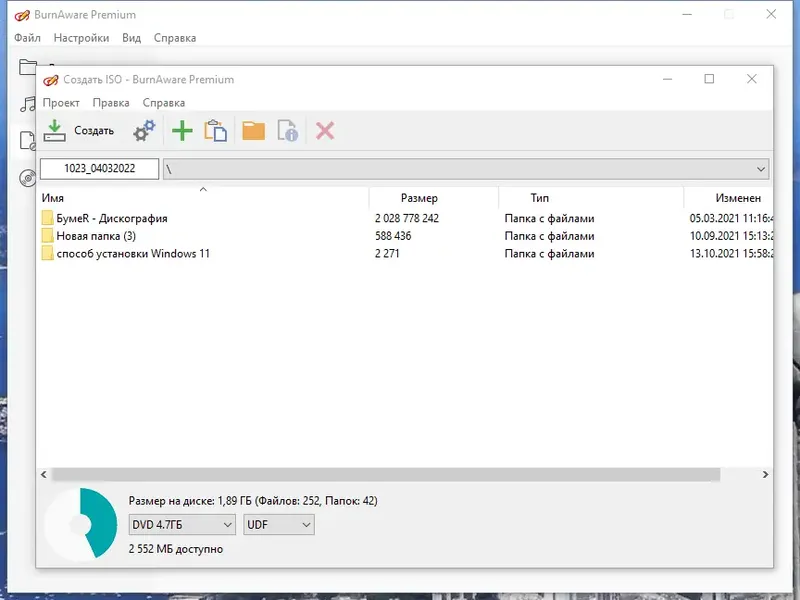The width and height of the screenshot is (800, 600).
Task: Click the Создать burn icon in toolbar
Action: tap(54, 131)
